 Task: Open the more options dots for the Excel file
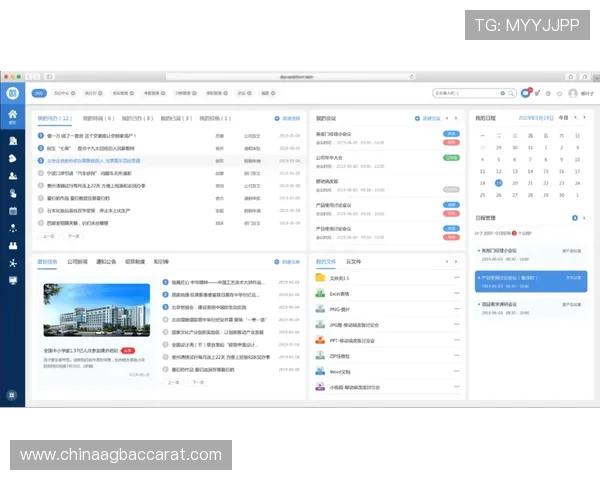coord(457,293)
